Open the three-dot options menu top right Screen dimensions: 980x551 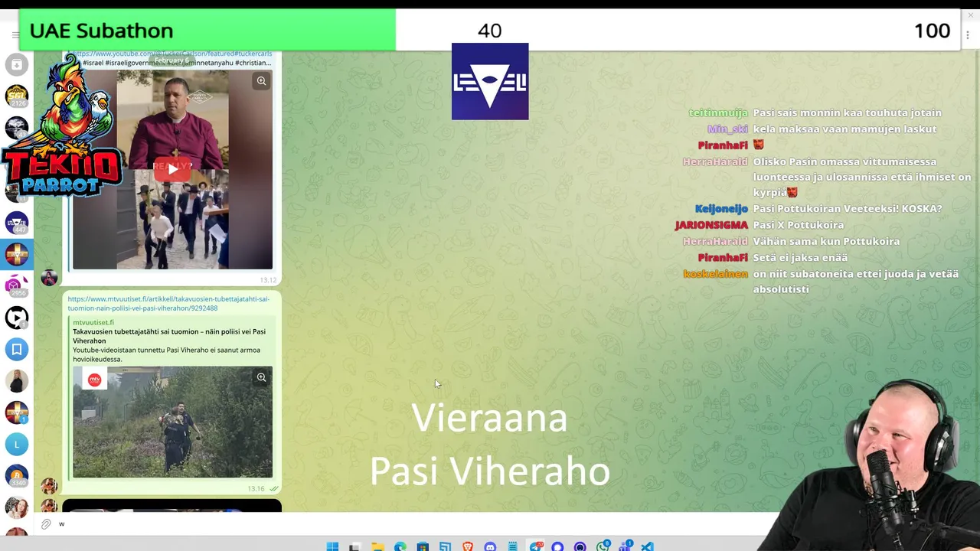pos(968,35)
